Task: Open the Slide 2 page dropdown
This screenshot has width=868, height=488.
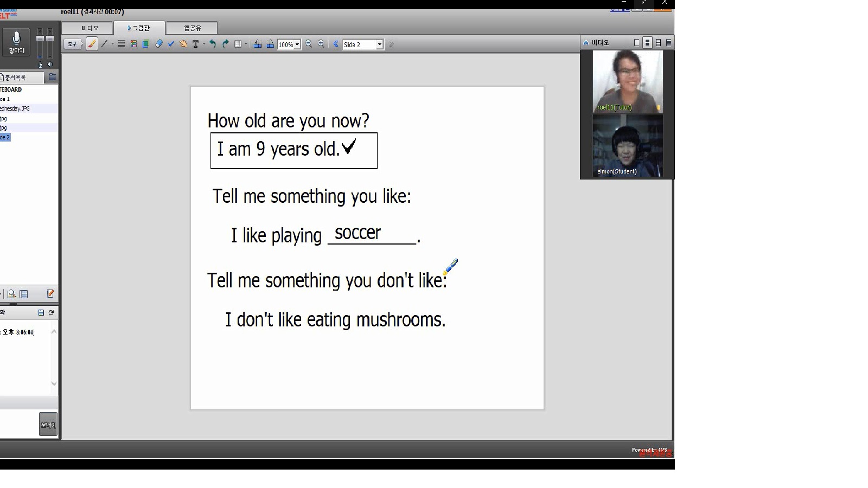Action: 379,44
